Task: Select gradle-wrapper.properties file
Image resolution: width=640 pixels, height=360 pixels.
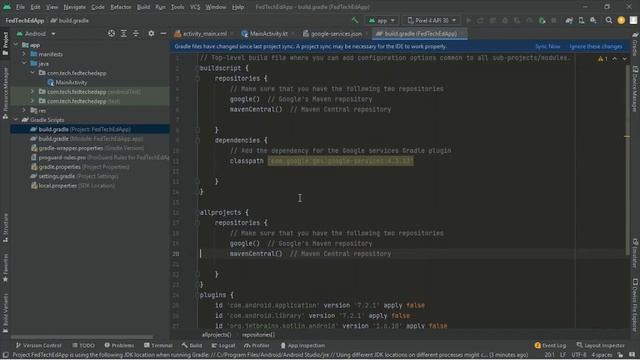Action: coord(87,148)
